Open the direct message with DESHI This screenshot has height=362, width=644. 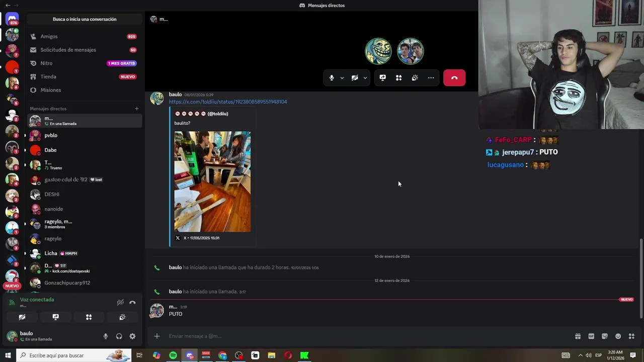85,194
